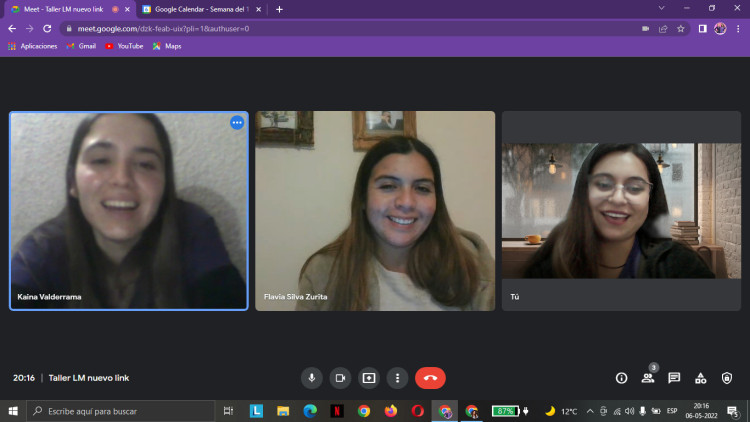The height and width of the screenshot is (422, 750).
Task: Open the activities panel
Action: pyautogui.click(x=700, y=378)
